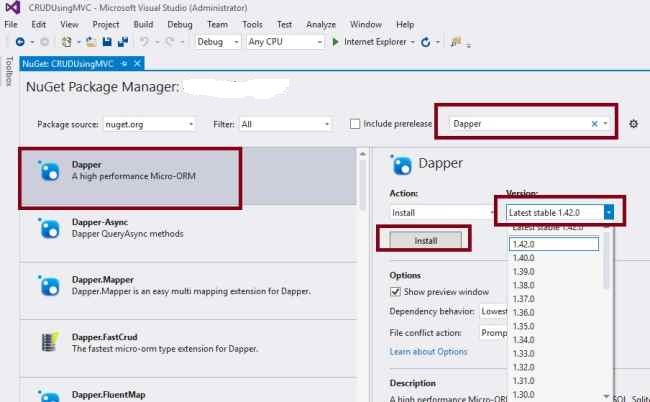This screenshot has width=650, height=402.
Task: Click the Redo toolbar icon
Action: 170,42
